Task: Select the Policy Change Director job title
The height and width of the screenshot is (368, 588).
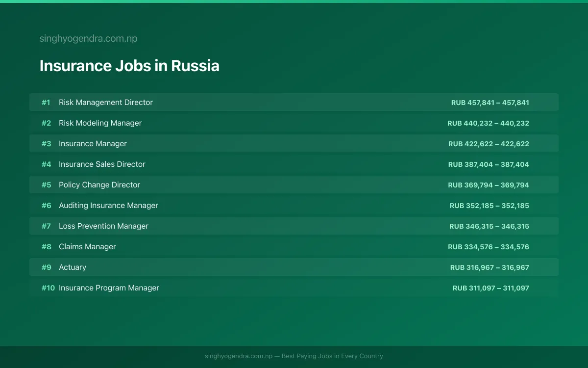Action: pyautogui.click(x=99, y=185)
